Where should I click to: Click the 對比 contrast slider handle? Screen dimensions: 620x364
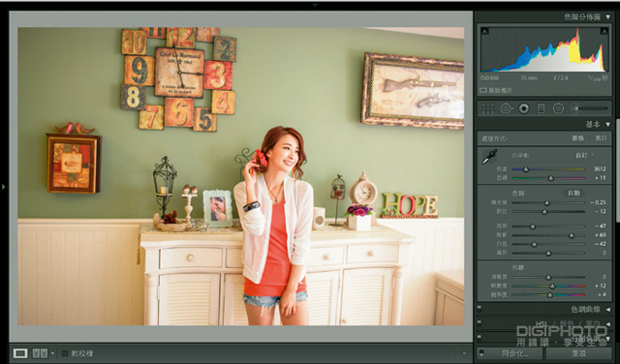544,212
